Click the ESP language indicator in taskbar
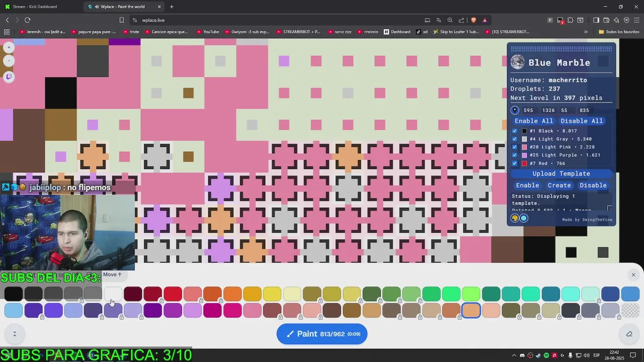Image resolution: width=644 pixels, height=362 pixels. [597, 355]
